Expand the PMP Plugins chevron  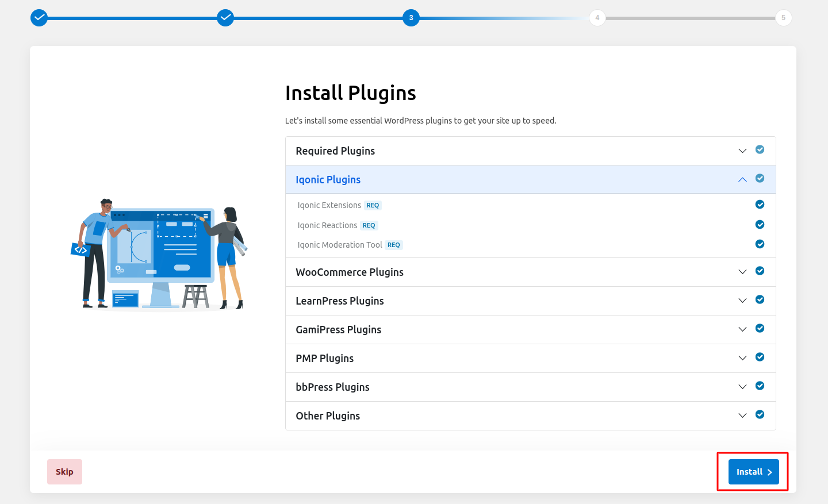click(742, 358)
